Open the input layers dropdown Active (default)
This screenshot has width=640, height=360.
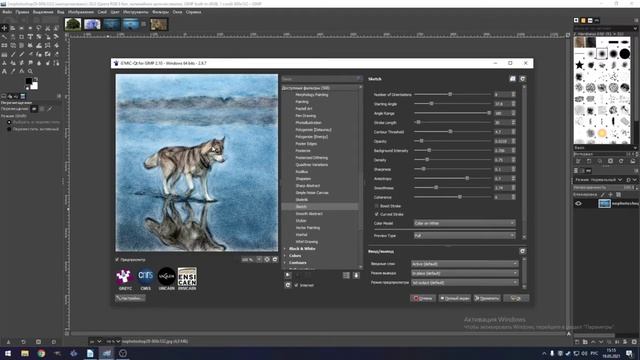[464, 264]
